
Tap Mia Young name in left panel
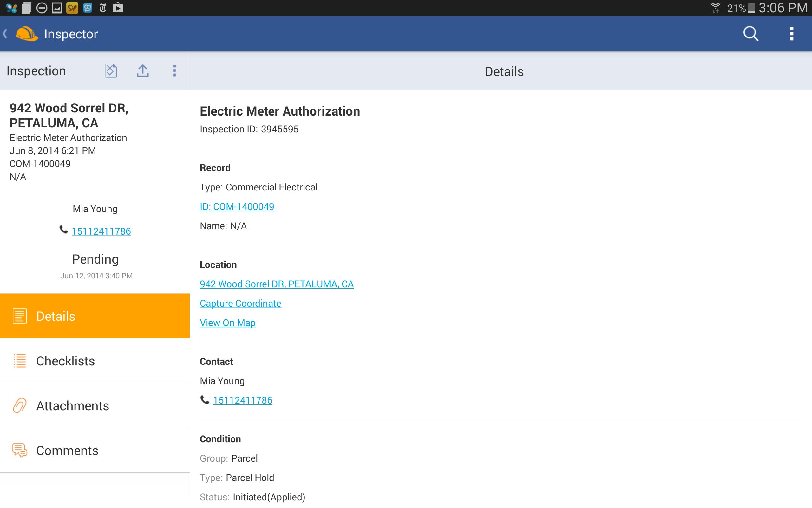tap(95, 209)
